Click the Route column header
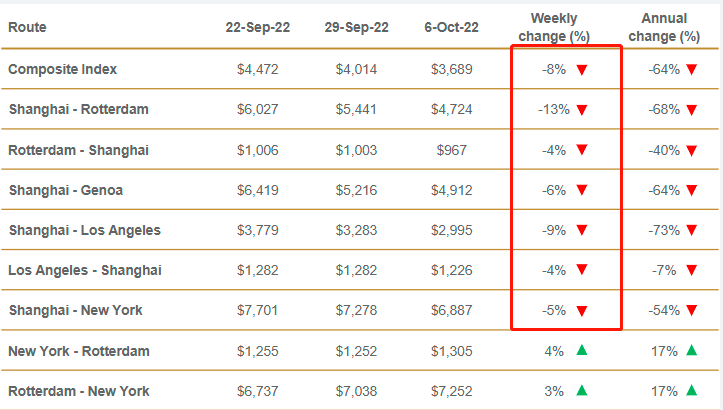Screen dimensions: 723x410 click(28, 28)
